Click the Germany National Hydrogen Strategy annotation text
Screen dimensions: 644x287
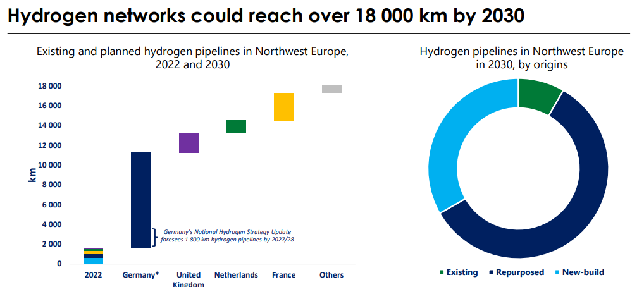[x=228, y=235]
